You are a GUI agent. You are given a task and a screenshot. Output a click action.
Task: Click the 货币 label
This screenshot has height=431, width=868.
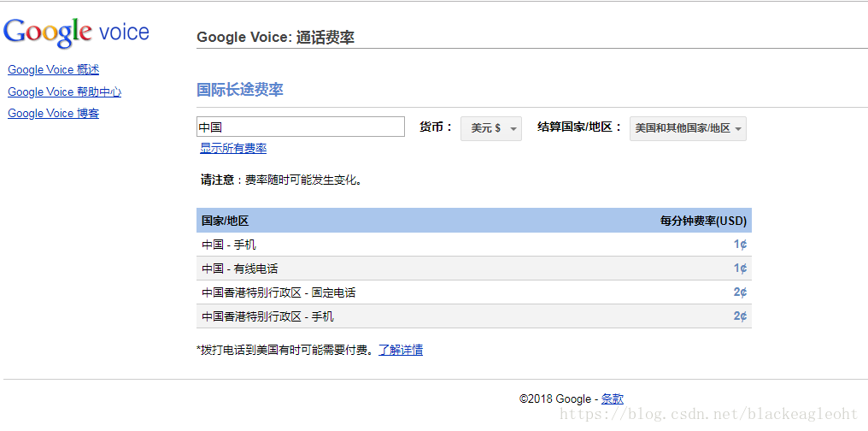coord(437,127)
